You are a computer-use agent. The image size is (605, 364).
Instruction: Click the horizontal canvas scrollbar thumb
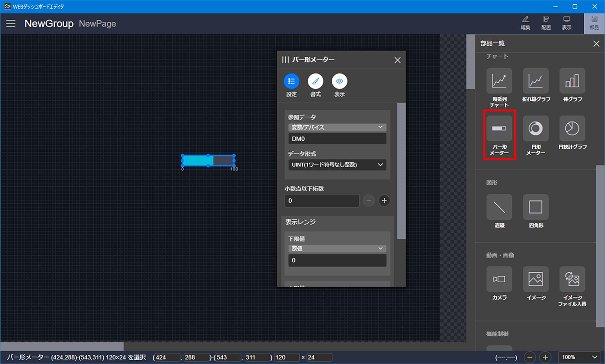[x=61, y=347]
